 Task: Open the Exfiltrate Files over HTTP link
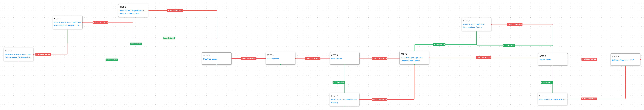click(623, 60)
